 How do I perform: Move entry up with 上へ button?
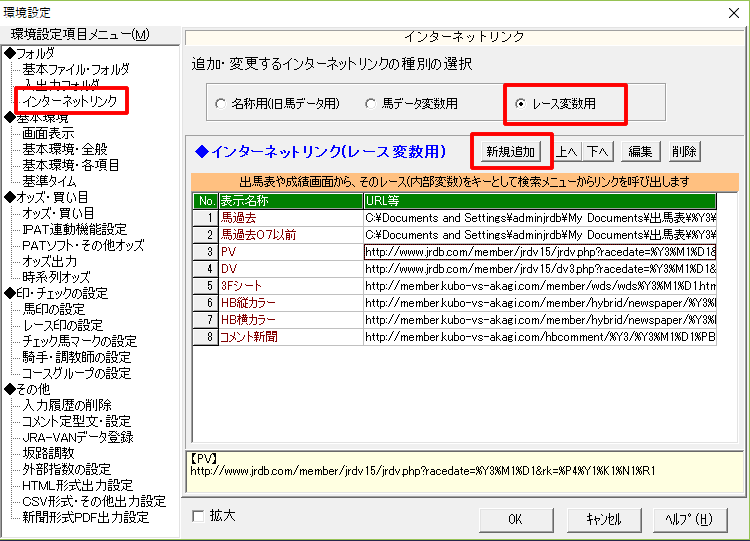click(x=567, y=152)
